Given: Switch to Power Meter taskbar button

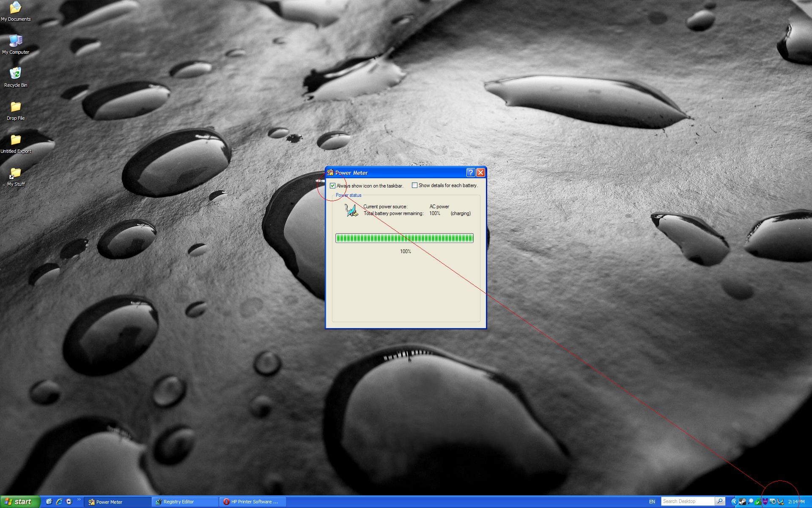Looking at the screenshot, I should click(117, 502).
